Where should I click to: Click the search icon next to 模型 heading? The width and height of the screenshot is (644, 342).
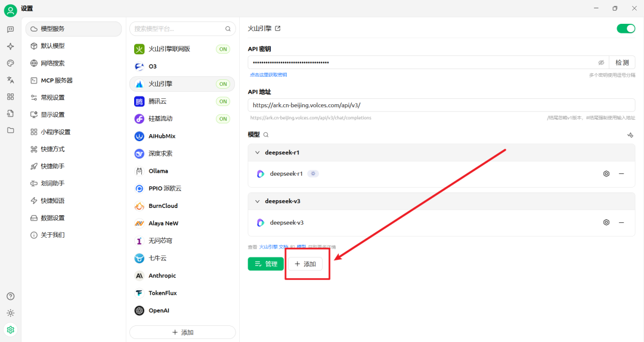pos(266,135)
